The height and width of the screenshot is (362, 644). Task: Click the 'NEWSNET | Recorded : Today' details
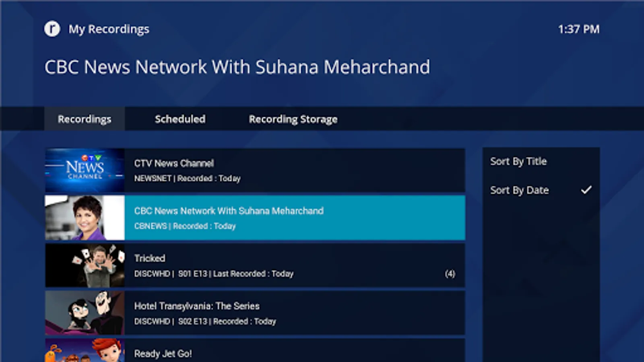(187, 179)
